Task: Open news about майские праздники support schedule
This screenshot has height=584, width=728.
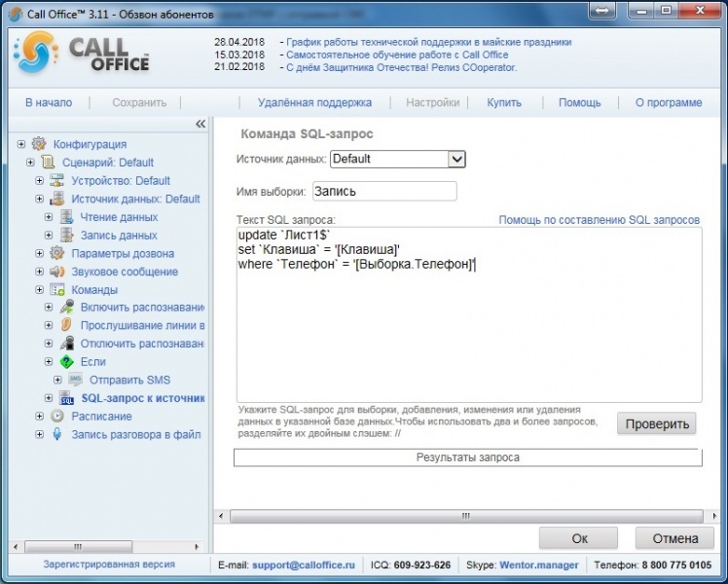Action: click(x=428, y=42)
